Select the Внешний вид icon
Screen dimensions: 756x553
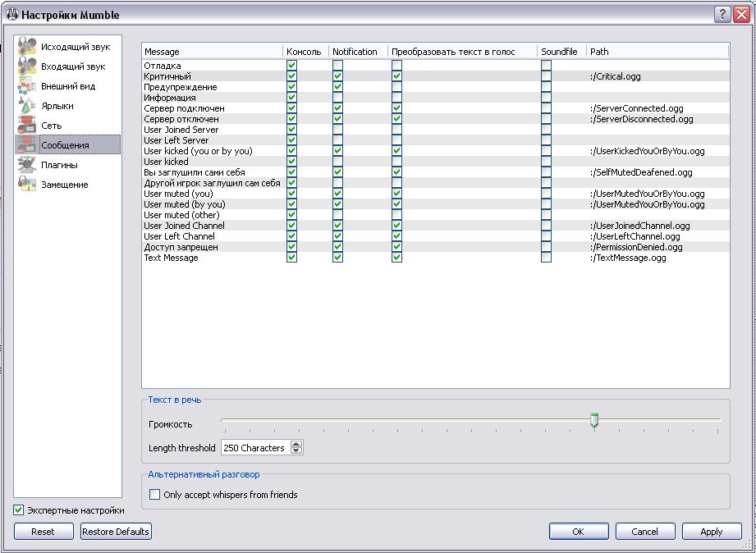pos(27,86)
